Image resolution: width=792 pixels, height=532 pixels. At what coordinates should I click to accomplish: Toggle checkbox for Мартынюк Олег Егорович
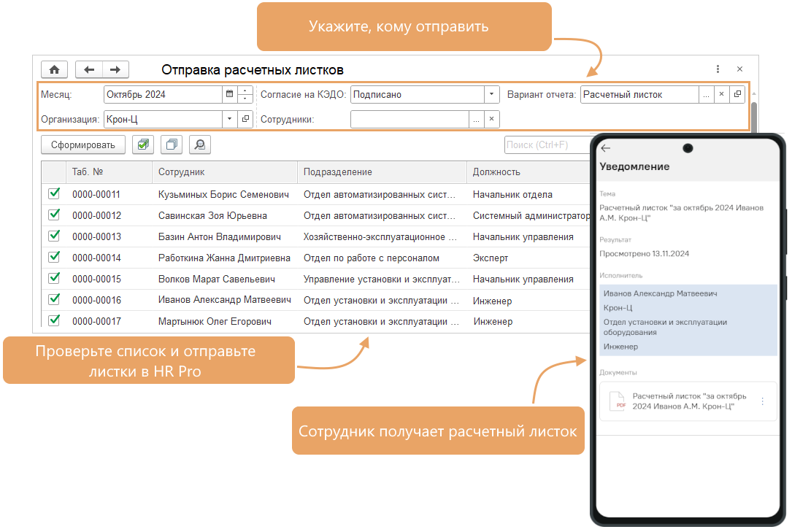[x=54, y=321]
